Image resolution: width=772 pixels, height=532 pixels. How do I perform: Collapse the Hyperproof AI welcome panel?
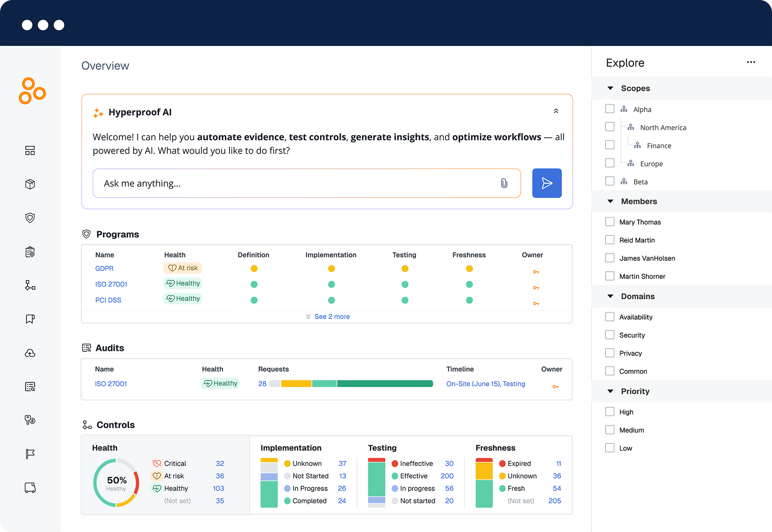[x=556, y=111]
